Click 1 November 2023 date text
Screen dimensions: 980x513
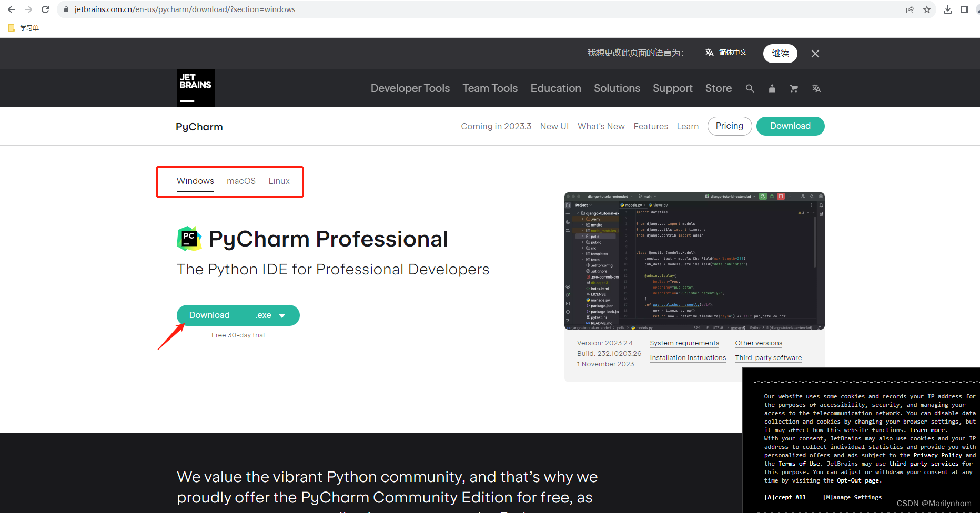605,364
